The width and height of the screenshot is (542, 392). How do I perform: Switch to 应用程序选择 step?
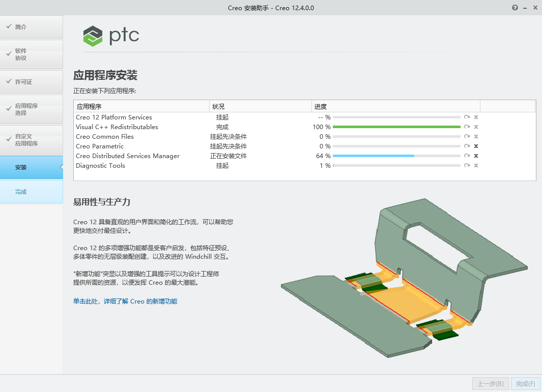click(31, 109)
